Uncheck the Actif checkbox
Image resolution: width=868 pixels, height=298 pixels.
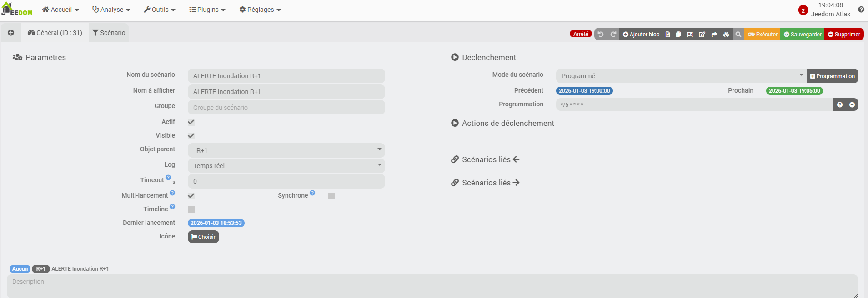(191, 122)
